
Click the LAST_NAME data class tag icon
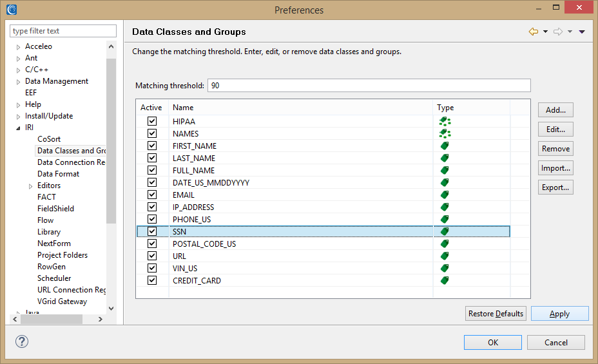[444, 158]
